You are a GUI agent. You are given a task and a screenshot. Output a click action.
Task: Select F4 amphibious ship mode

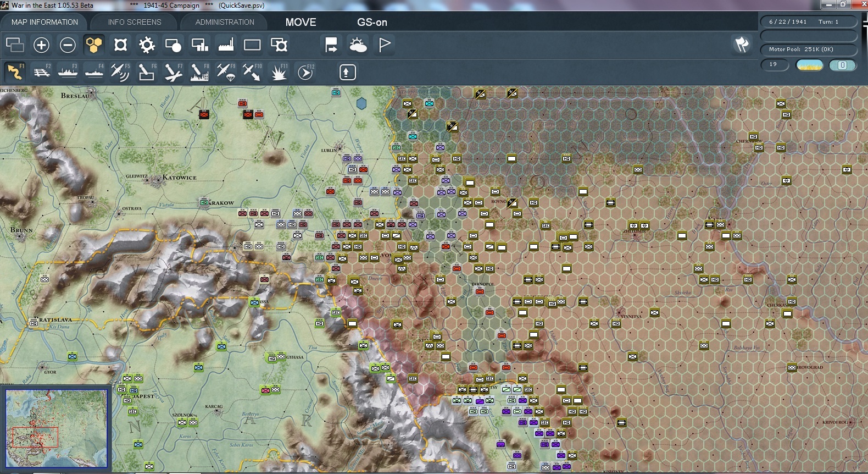coord(94,72)
